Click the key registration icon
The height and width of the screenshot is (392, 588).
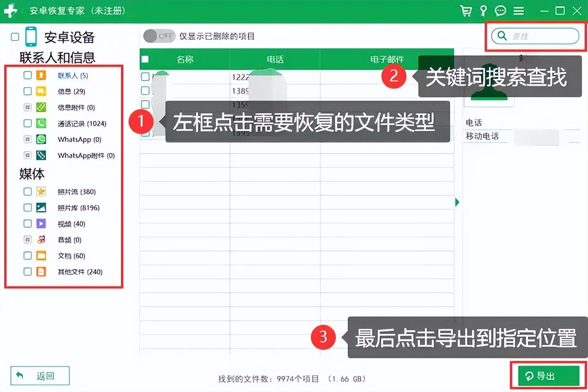483,10
